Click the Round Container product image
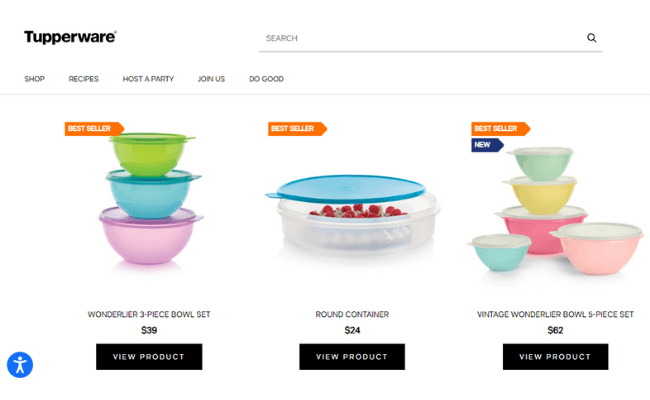Viewport: 650px width, 400px height. point(352,214)
